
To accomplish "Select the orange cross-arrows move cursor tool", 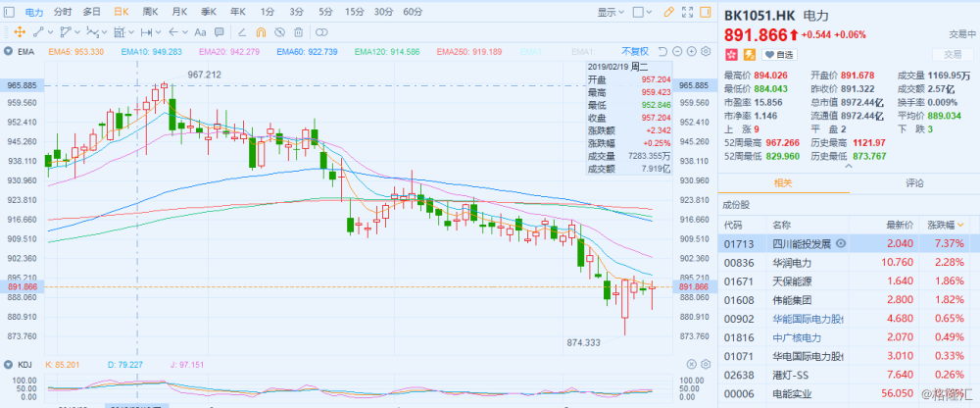I will [20, 32].
